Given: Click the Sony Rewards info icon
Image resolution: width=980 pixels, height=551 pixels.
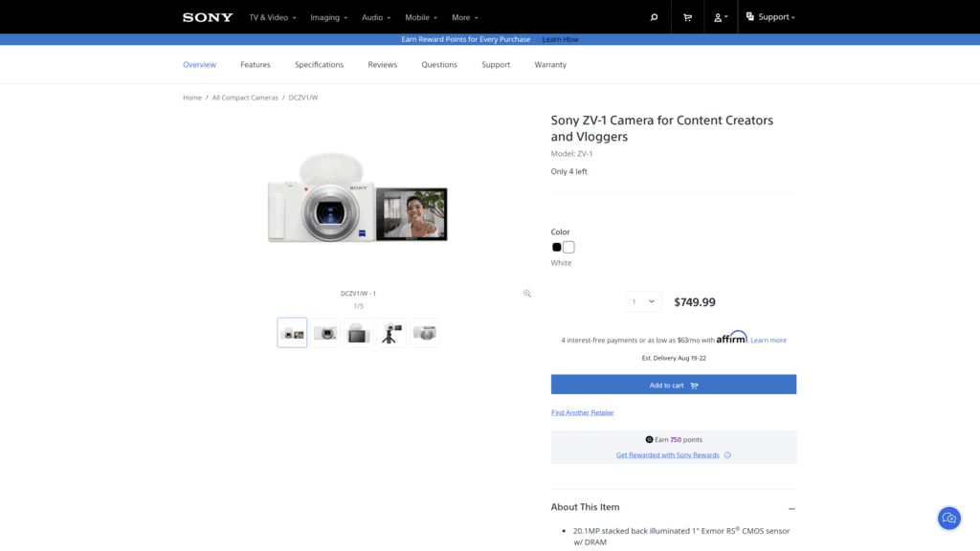Looking at the screenshot, I should coord(727,455).
